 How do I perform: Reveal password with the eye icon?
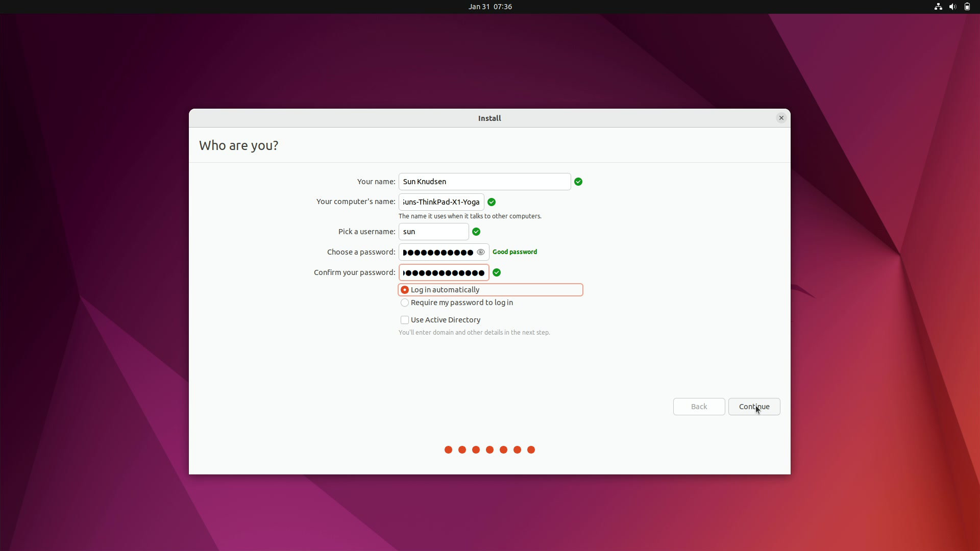(480, 252)
